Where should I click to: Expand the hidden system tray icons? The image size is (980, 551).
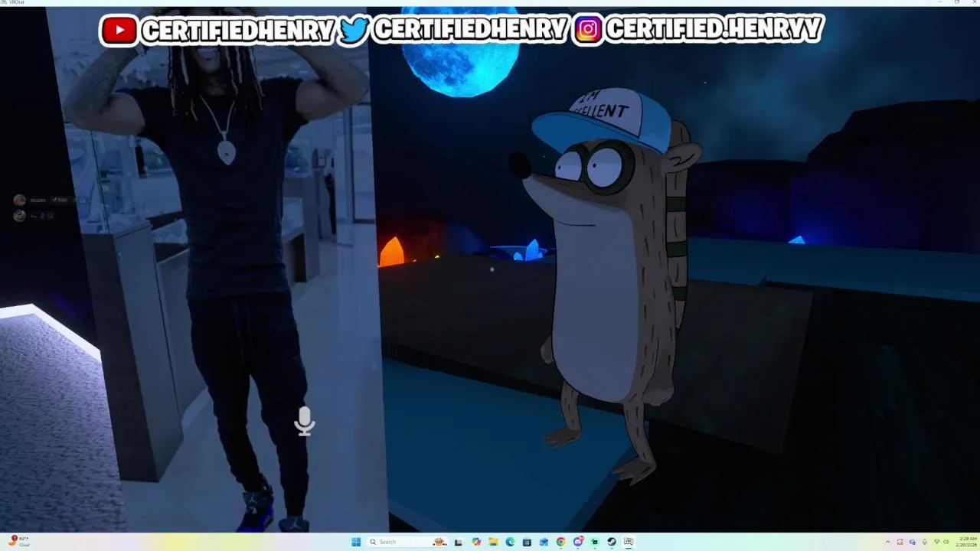[888, 542]
